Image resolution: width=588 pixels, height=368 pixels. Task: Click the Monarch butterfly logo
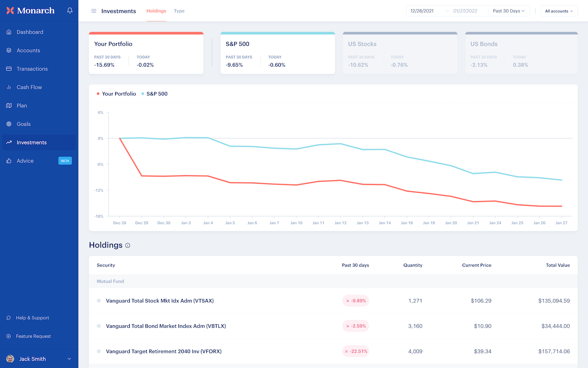(10, 10)
